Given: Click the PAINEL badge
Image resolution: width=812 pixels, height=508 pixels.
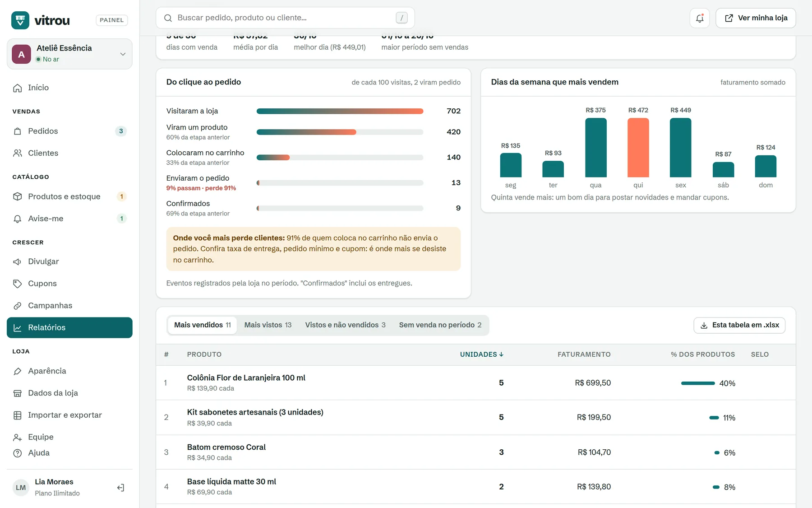Looking at the screenshot, I should (x=112, y=20).
